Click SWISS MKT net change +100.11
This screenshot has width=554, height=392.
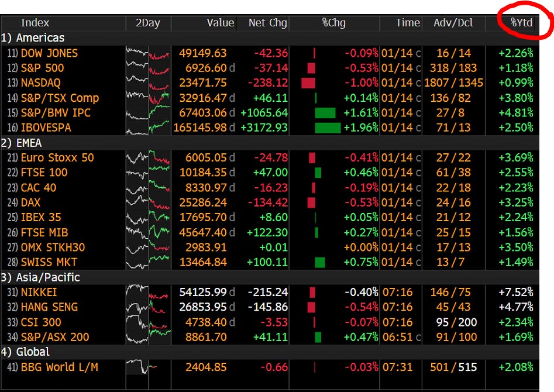pos(267,262)
